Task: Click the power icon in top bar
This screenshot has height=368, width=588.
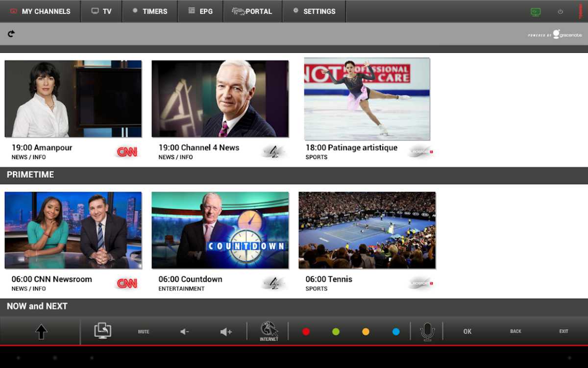Action: point(561,12)
